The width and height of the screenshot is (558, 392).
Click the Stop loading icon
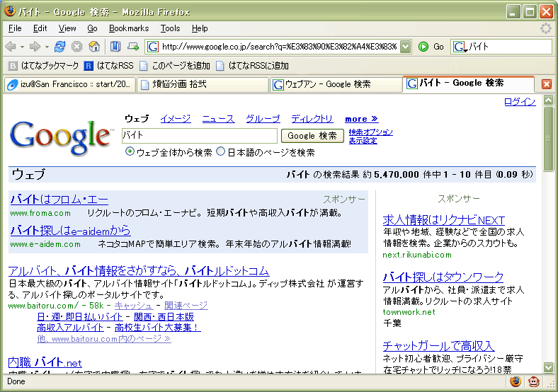[77, 47]
